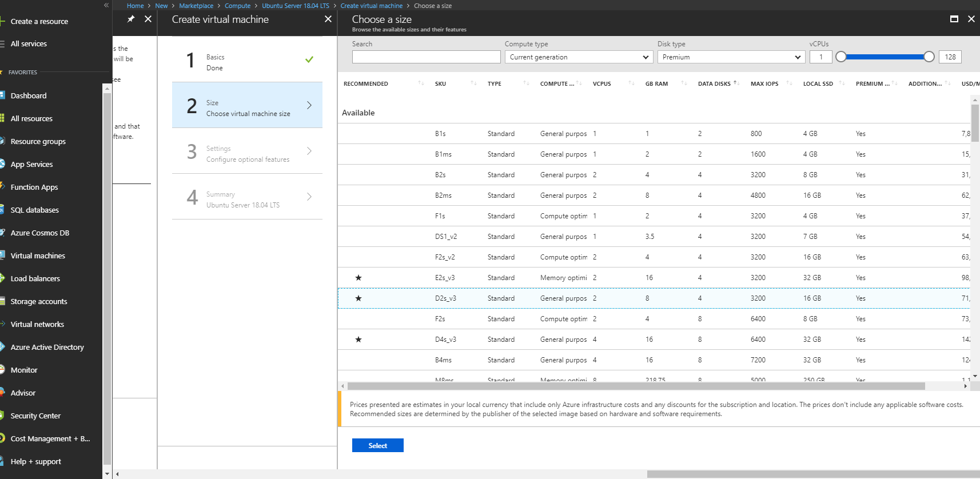Open the Disk type dropdown
980x479 pixels.
click(x=731, y=57)
